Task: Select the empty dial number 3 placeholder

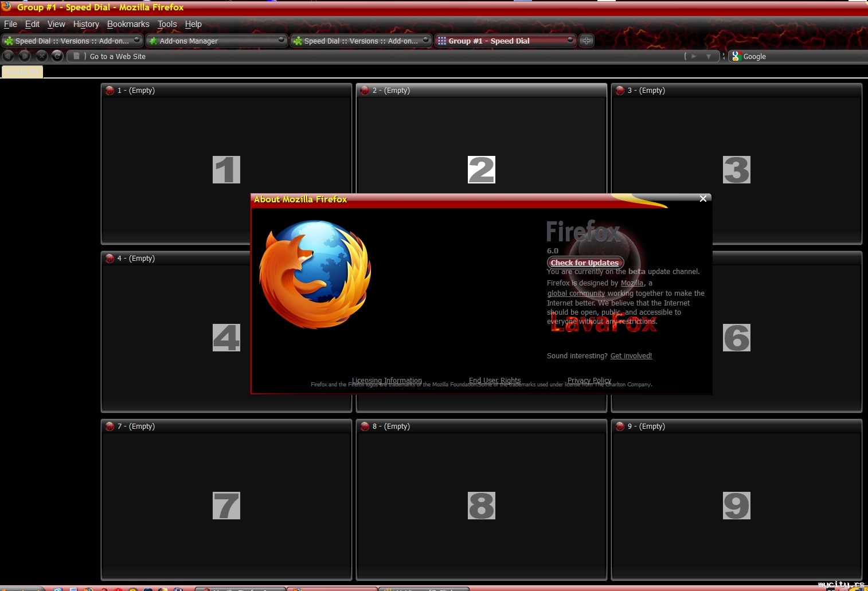Action: (x=737, y=170)
